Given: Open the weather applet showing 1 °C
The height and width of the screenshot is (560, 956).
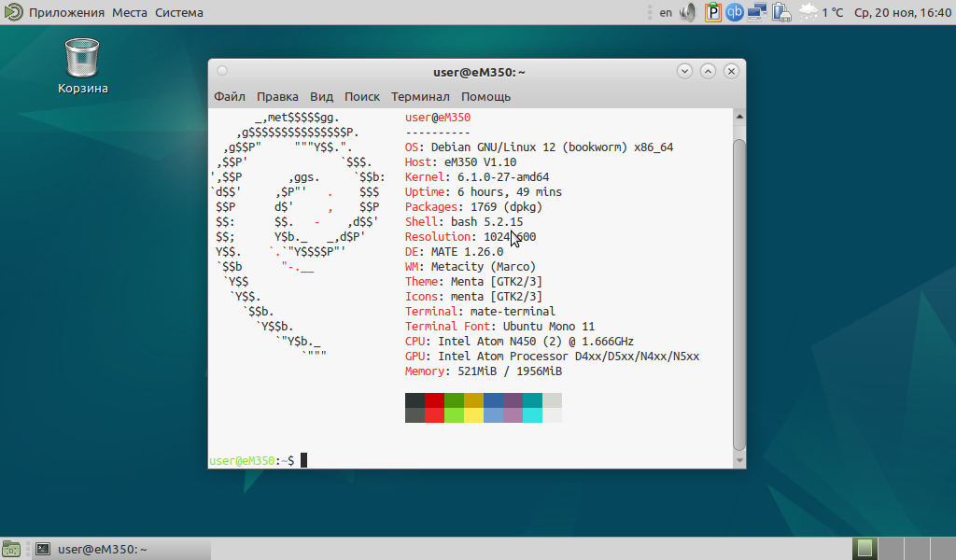Looking at the screenshot, I should (x=821, y=12).
